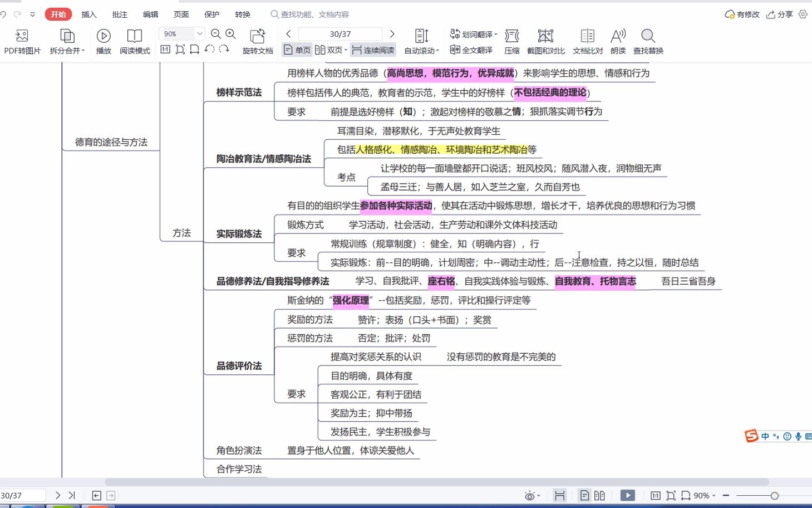Image resolution: width=812 pixels, height=508 pixels.
Task: Click the status bar play slideshow button
Action: 628,495
